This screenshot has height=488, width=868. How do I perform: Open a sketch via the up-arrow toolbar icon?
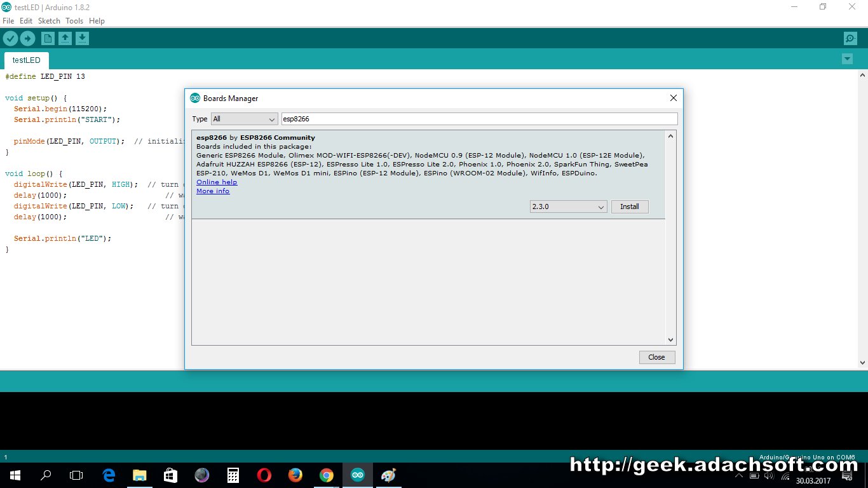click(65, 38)
